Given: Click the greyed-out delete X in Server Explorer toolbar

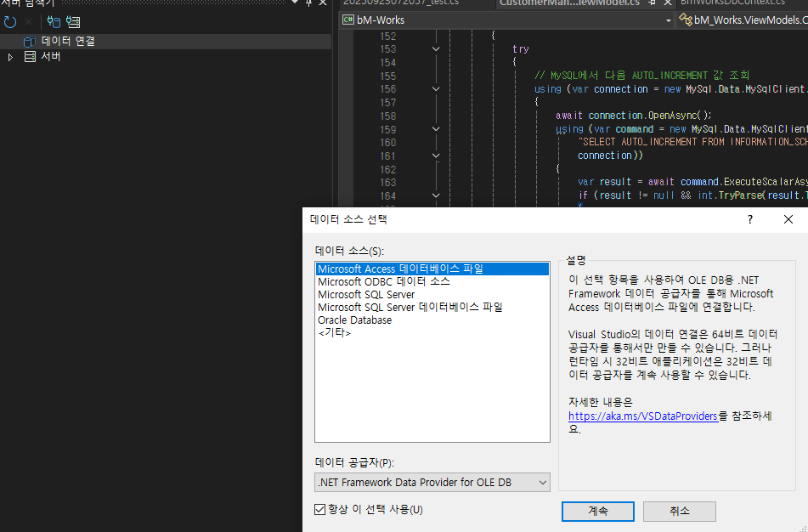Looking at the screenshot, I should [x=28, y=21].
